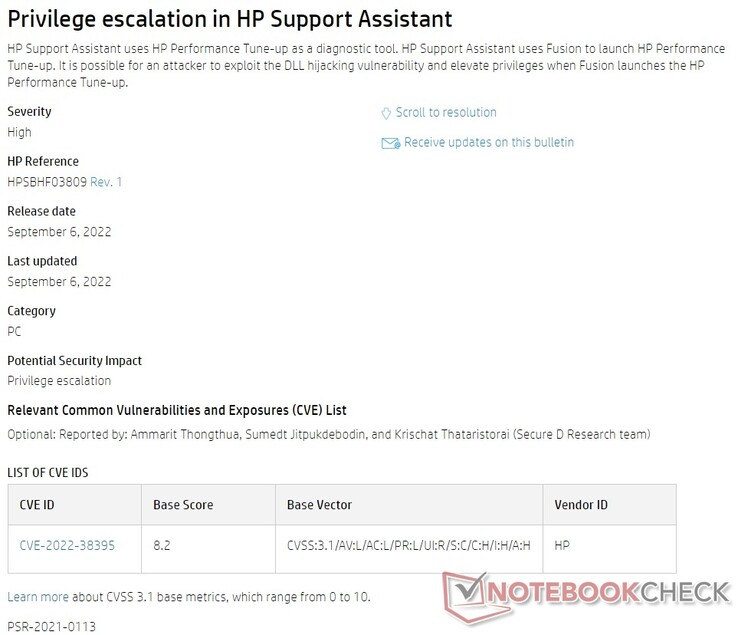Open the Rev. 1 revision link
Image resolution: width=738 pixels, height=635 pixels.
tap(106, 182)
